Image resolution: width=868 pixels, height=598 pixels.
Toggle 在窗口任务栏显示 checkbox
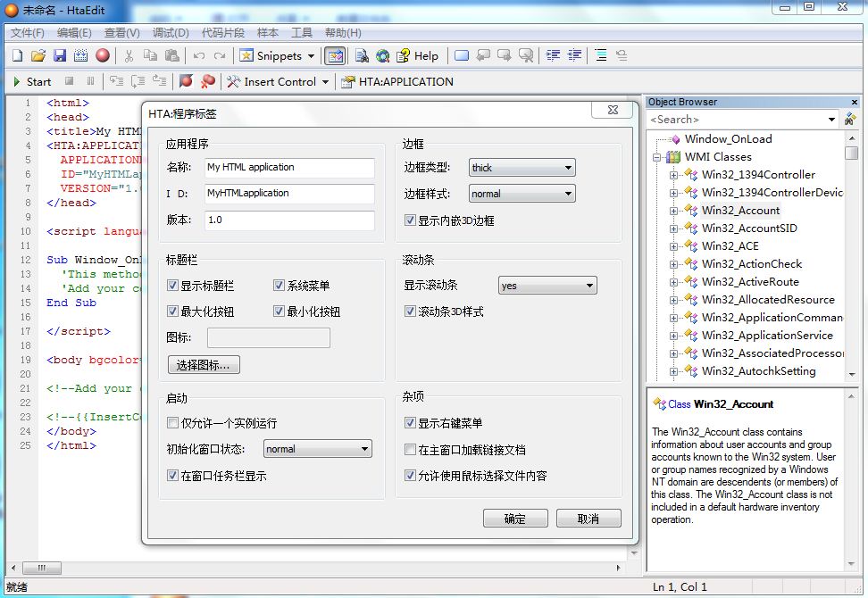172,476
